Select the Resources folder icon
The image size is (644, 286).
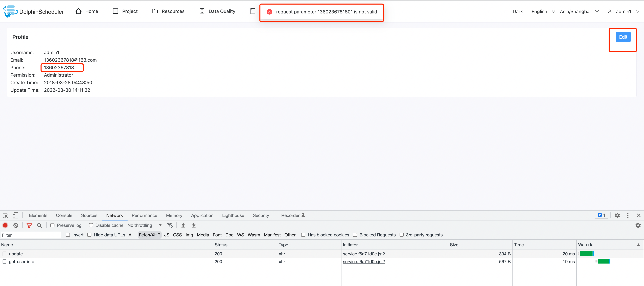155,11
